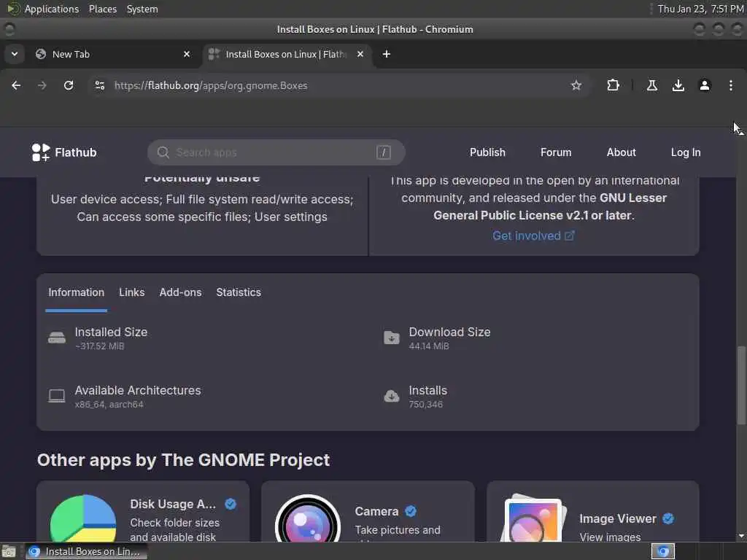Click verified badge next to Camera

411,511
